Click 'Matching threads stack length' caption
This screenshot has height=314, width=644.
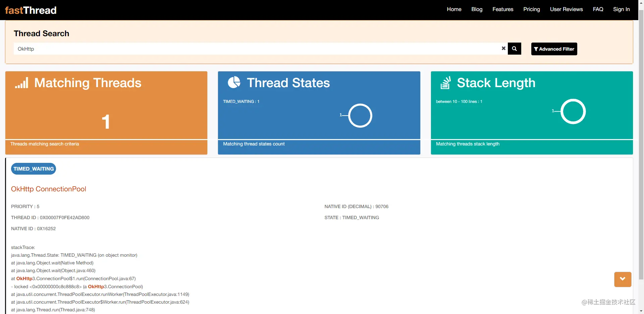pos(468,144)
